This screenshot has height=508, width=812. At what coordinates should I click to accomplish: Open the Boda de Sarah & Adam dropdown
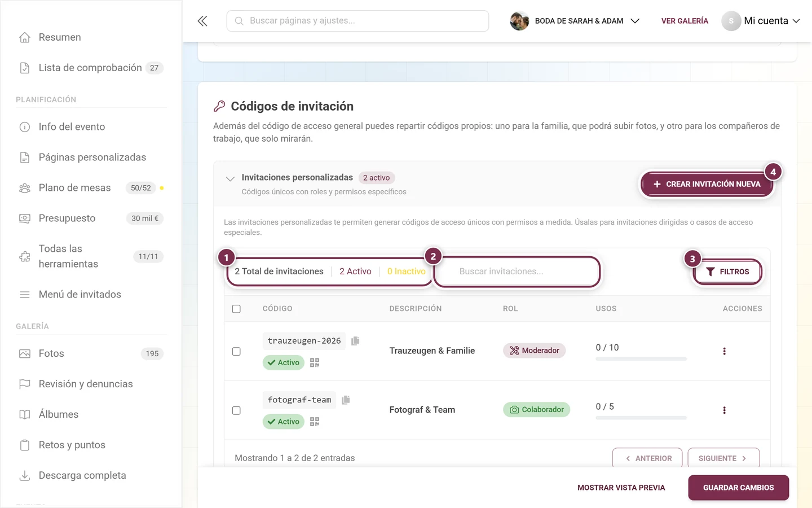(575, 21)
